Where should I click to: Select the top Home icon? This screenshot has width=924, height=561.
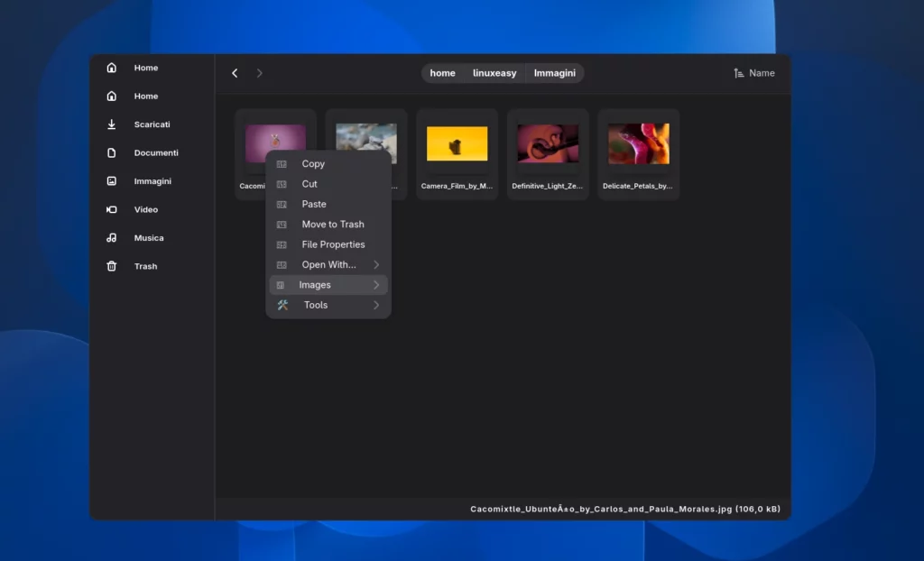111,68
